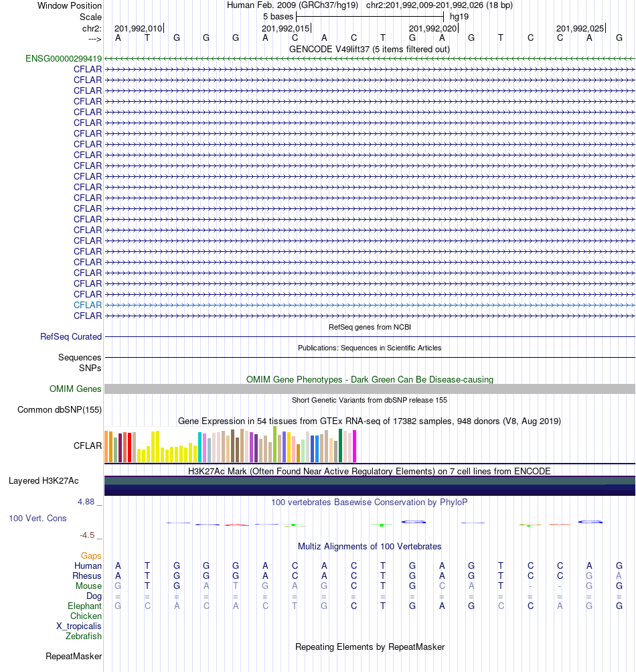This screenshot has height=672, width=636.
Task: Click the 'Human Feb. 2009 (GRCh37/hg19)' title
Action: [293, 5]
